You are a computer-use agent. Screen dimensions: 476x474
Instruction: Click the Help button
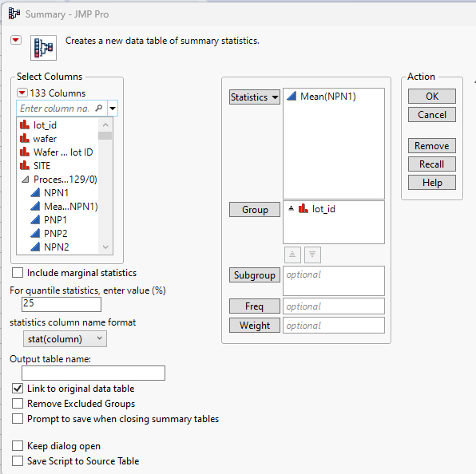[432, 183]
